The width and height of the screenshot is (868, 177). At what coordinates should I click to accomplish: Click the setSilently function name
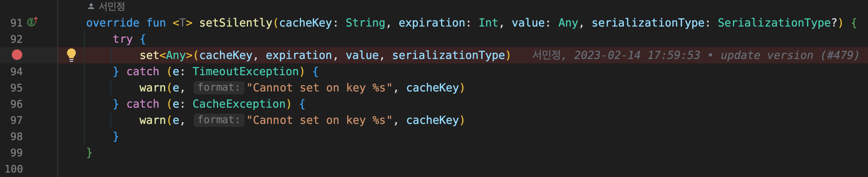tap(236, 23)
